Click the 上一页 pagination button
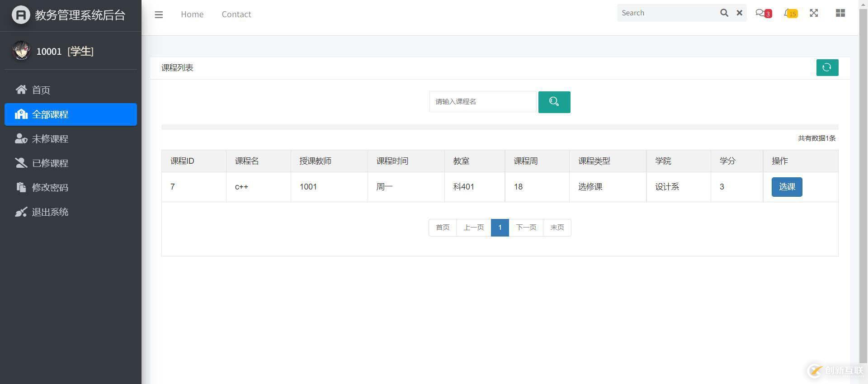 pos(474,228)
